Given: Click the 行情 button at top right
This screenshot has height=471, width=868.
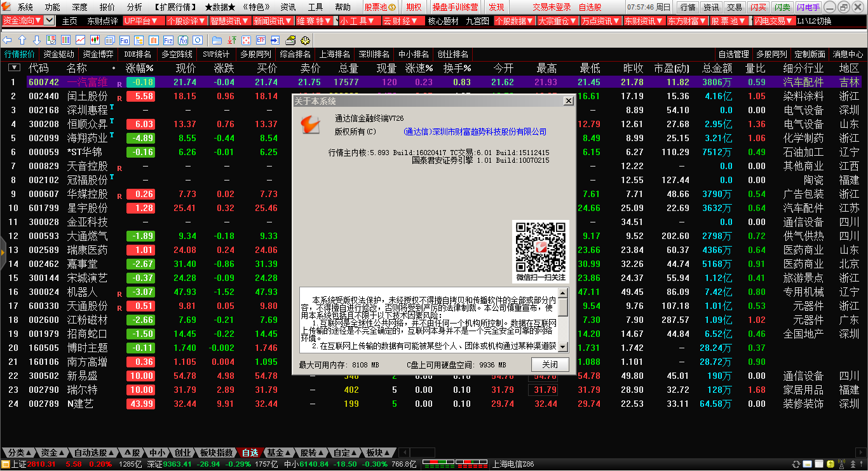Looking at the screenshot, I should [688, 7].
